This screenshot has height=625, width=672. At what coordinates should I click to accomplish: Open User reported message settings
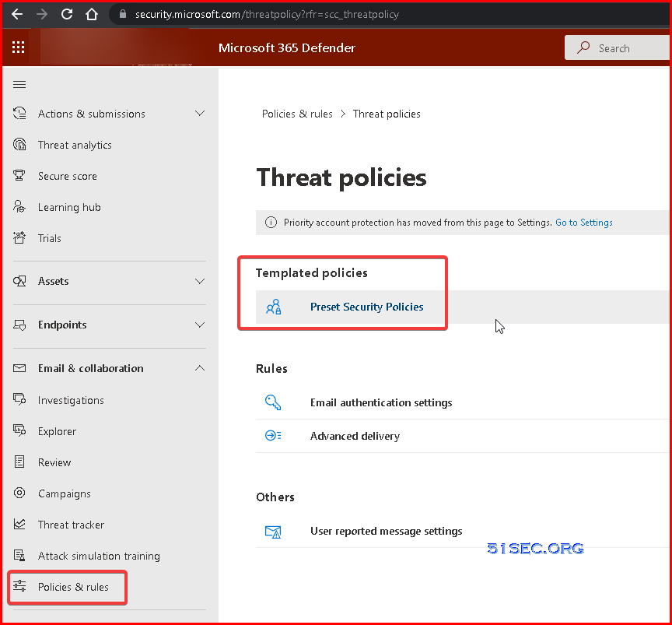(386, 531)
